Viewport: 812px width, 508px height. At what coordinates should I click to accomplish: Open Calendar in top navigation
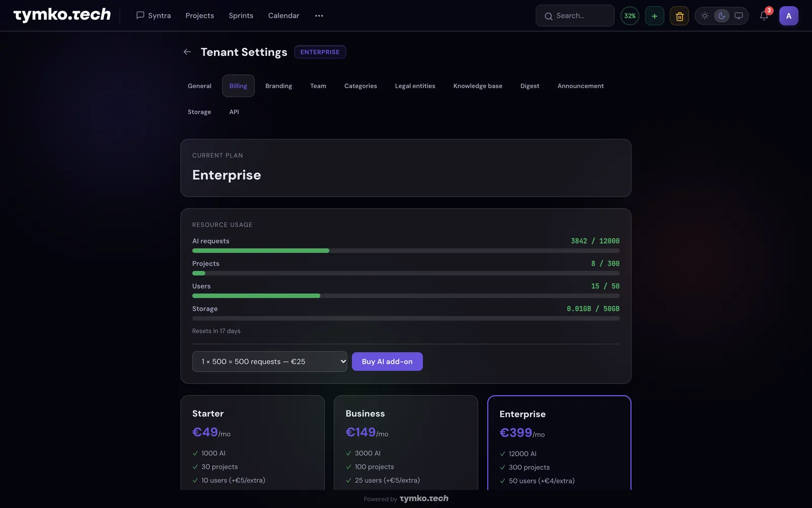click(x=284, y=16)
